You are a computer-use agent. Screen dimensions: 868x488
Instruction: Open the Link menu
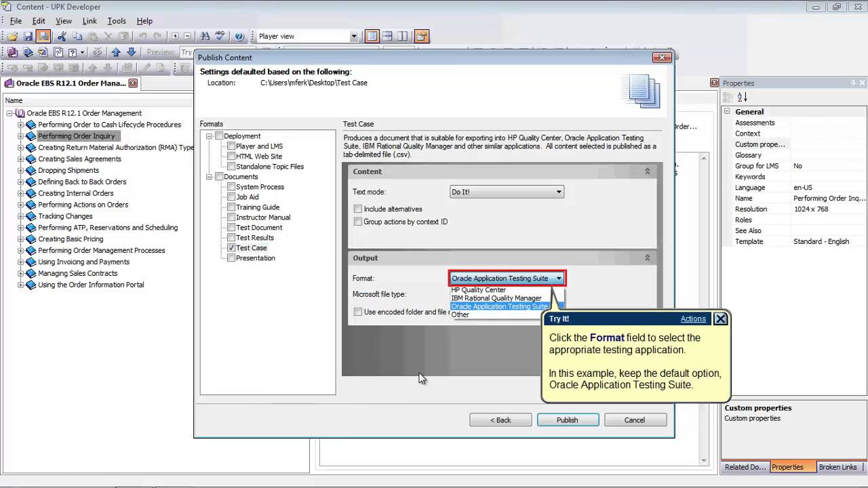pos(90,21)
